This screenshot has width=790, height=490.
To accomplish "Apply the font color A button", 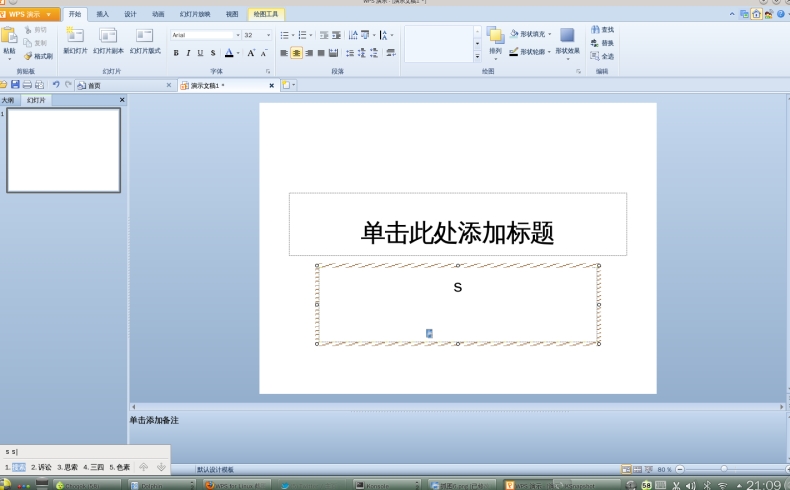I will pos(229,53).
